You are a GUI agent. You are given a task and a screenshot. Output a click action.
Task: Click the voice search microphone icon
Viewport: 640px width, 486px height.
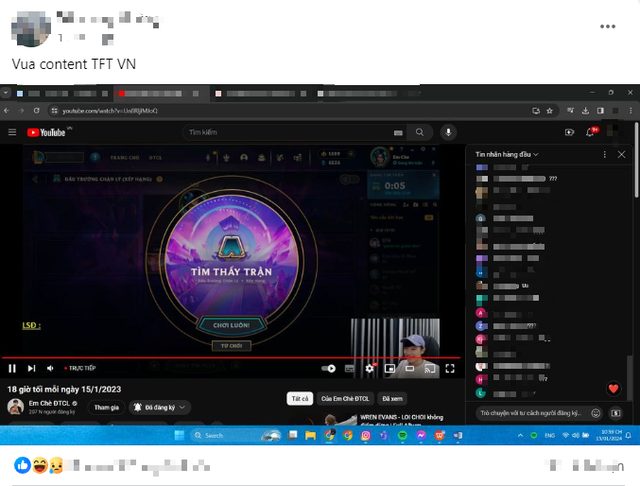point(447,132)
